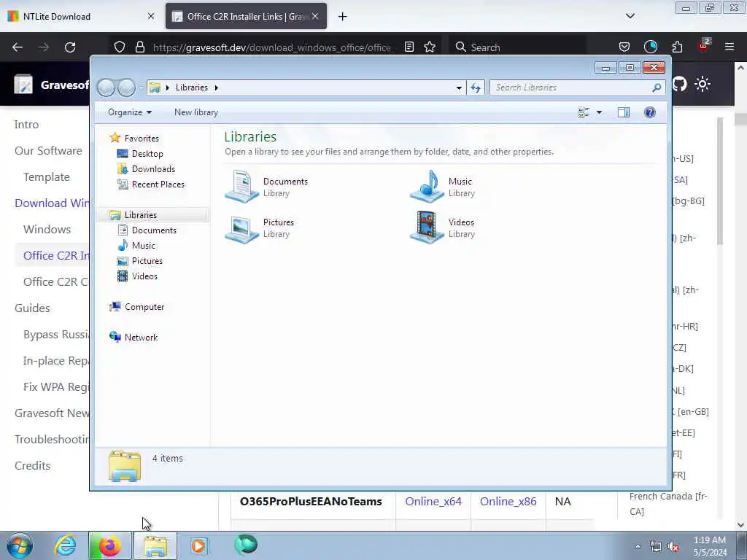Image resolution: width=747 pixels, height=560 pixels.
Task: Launch Internet Explorer from taskbar
Action: [65, 545]
